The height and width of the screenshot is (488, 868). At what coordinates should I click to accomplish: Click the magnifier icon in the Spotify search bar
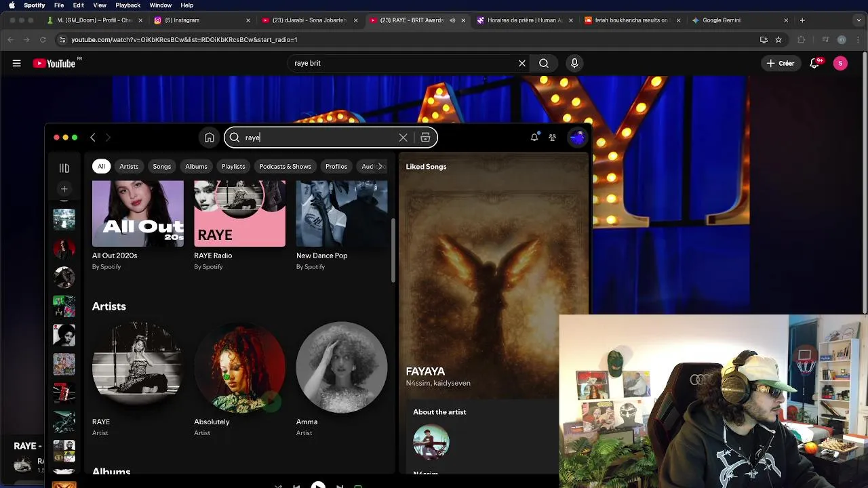click(235, 138)
